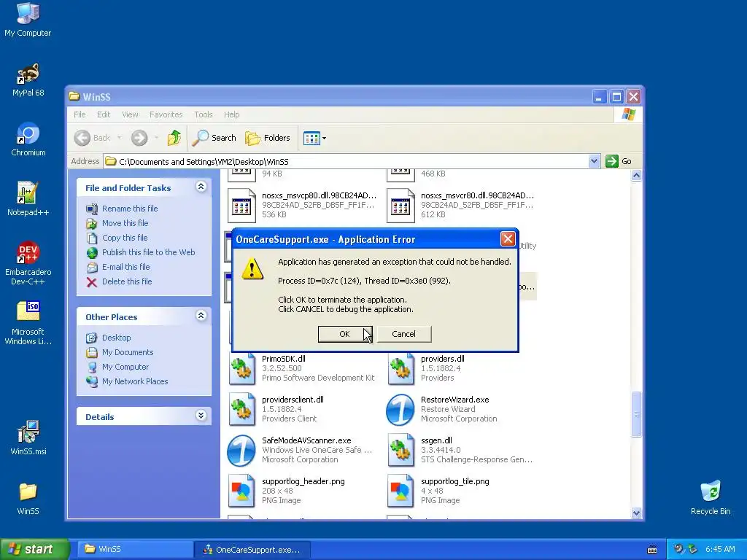Collapse Other Places panel

tap(201, 316)
